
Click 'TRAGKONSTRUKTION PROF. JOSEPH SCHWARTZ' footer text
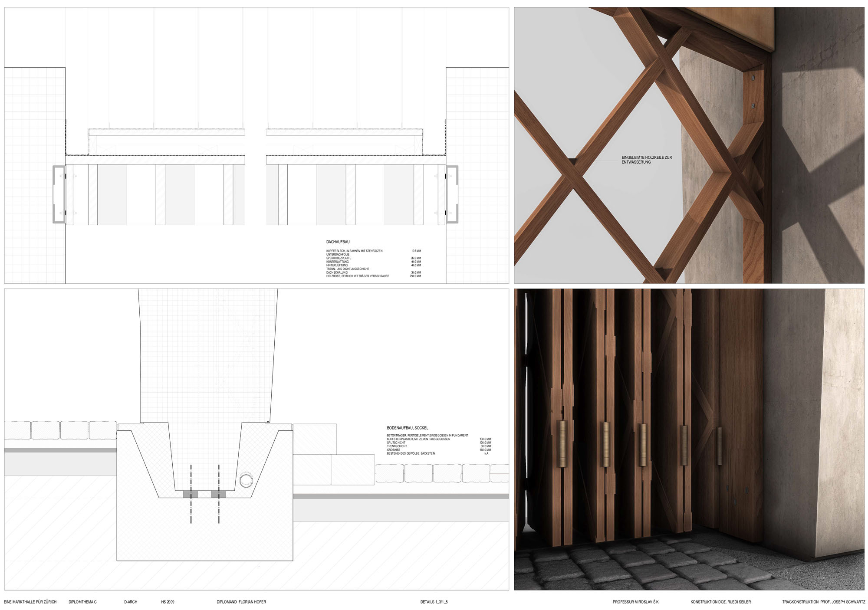(824, 602)
